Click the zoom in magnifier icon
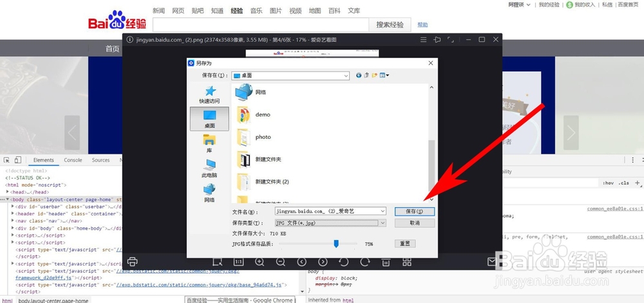The height and width of the screenshot is (303, 644). pyautogui.click(x=260, y=262)
